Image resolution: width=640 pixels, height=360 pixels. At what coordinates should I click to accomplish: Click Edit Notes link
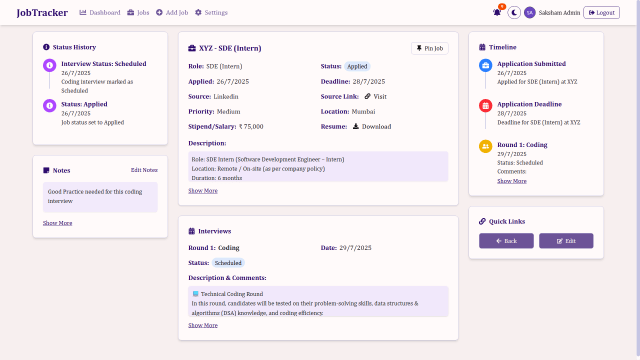coord(144,170)
